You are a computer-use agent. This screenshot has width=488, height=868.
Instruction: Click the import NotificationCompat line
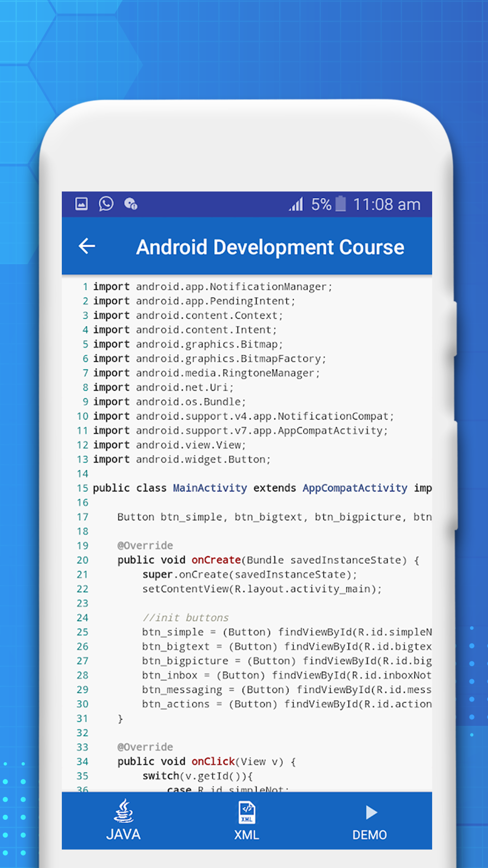243,416
